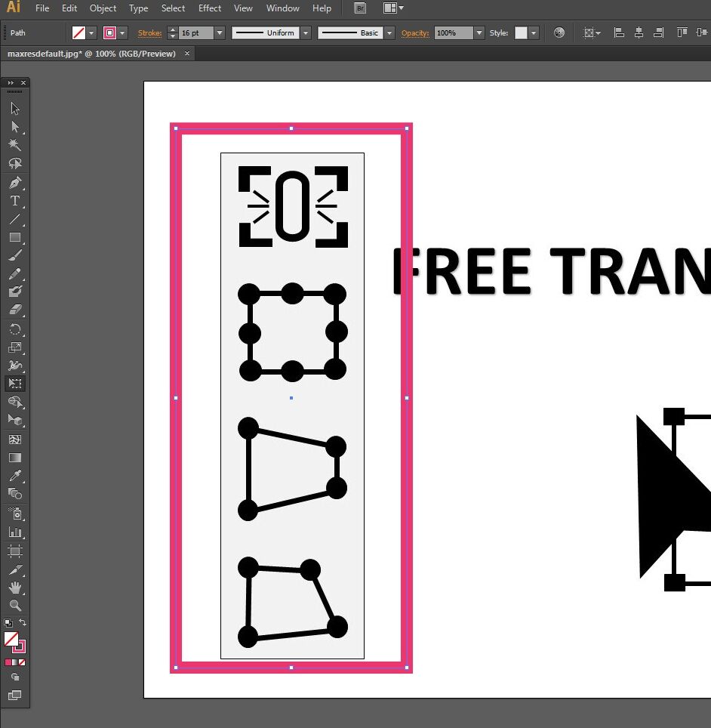Select the Direct Selection tool
Image resolution: width=711 pixels, height=728 pixels.
click(x=15, y=127)
